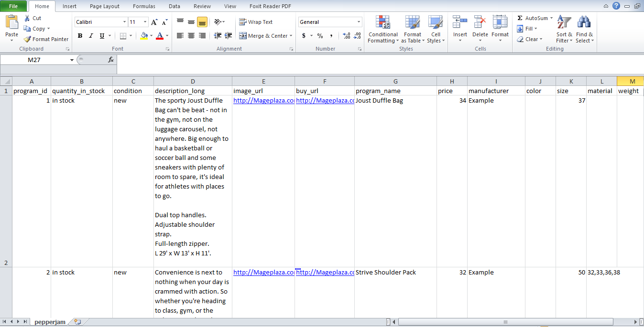Click the Clear button in Editing
This screenshot has width=644, height=327.
click(530, 39)
